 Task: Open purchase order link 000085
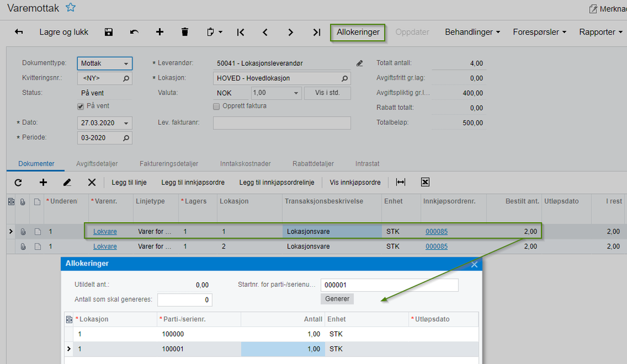(x=437, y=232)
